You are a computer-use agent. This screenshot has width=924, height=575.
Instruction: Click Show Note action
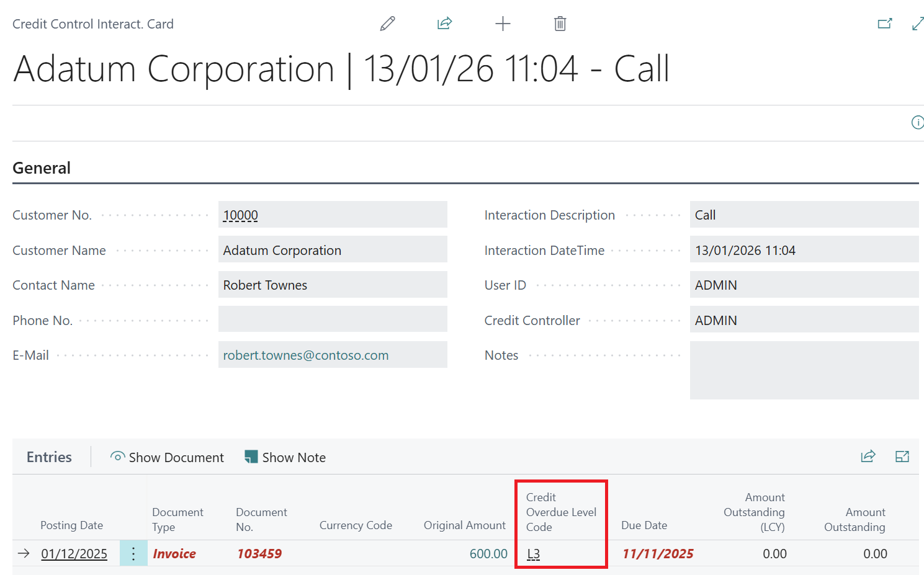285,457
